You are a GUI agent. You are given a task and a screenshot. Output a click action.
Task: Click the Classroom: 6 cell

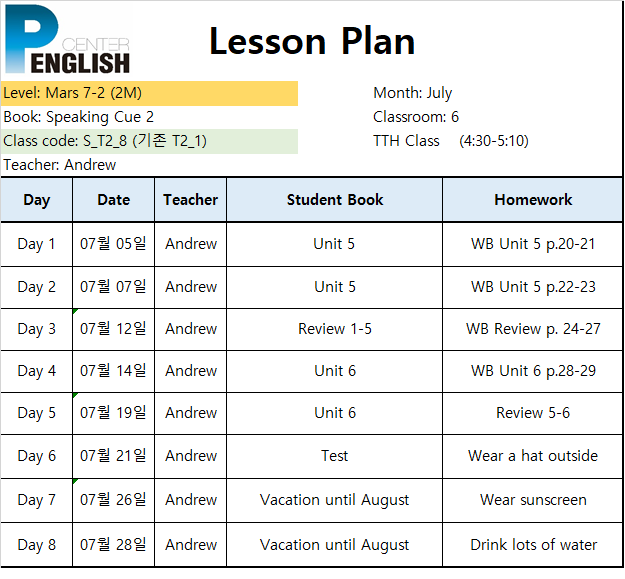[x=416, y=117]
